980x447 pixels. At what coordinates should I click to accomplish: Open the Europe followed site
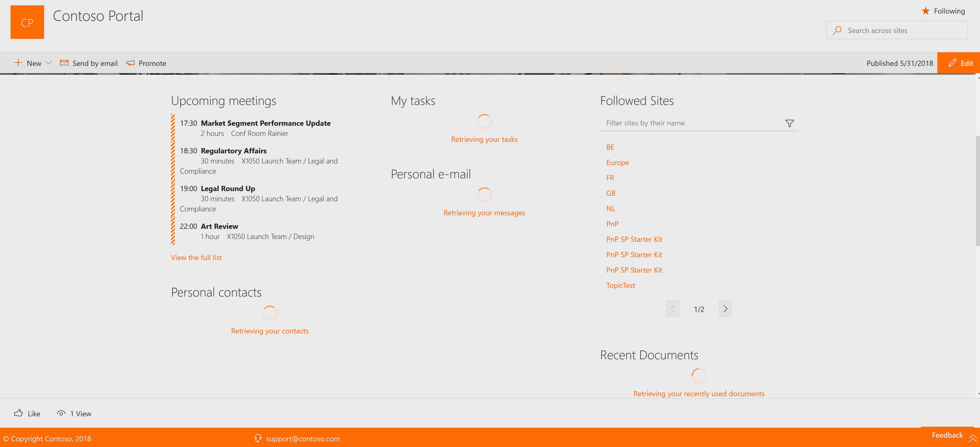point(617,163)
